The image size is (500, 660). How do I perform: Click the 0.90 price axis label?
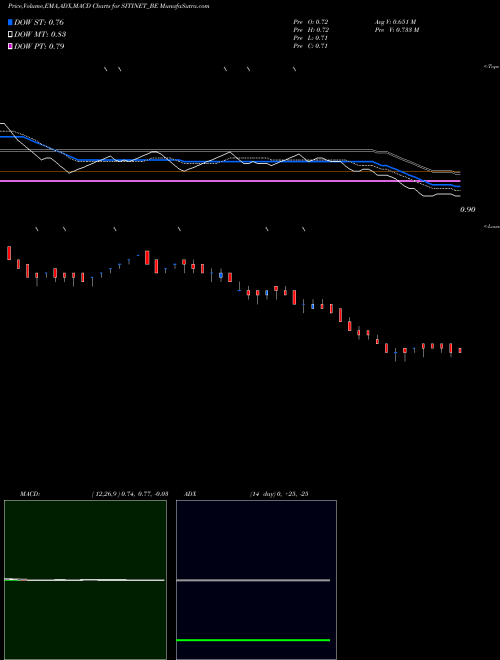click(x=468, y=209)
